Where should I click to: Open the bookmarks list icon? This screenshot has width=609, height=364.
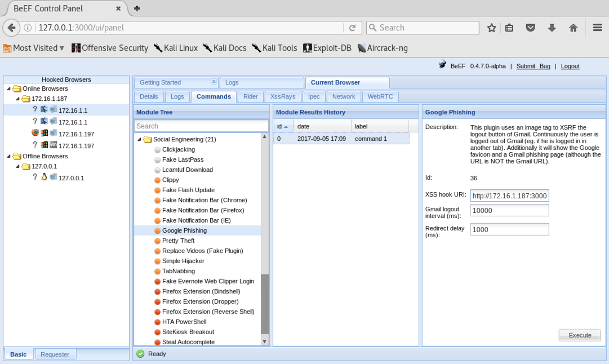[x=509, y=28]
